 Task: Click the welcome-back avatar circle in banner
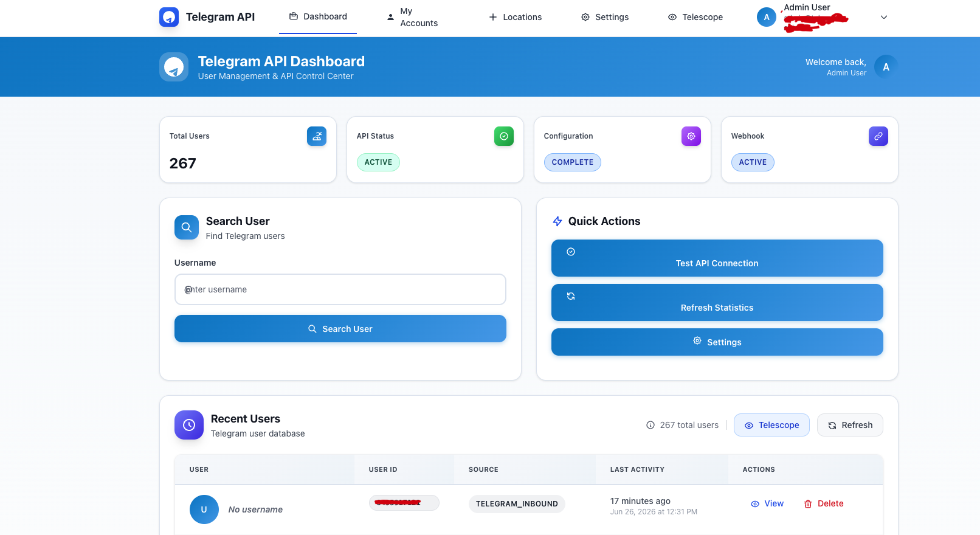[x=886, y=67]
